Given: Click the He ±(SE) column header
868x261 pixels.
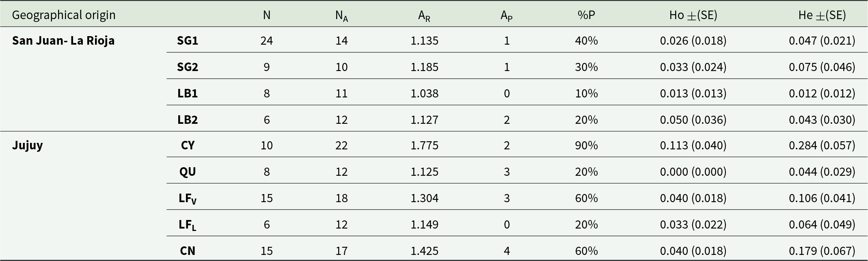Looking at the screenshot, I should 822,15.
